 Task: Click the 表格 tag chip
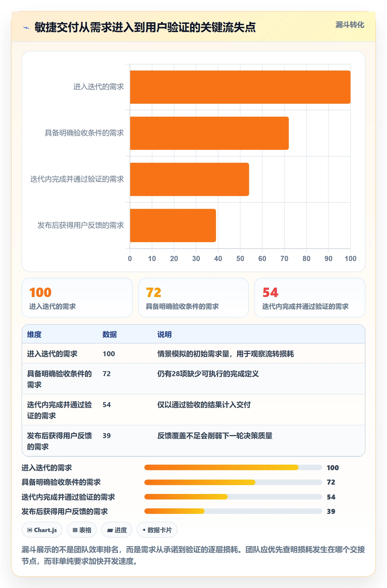(82, 530)
